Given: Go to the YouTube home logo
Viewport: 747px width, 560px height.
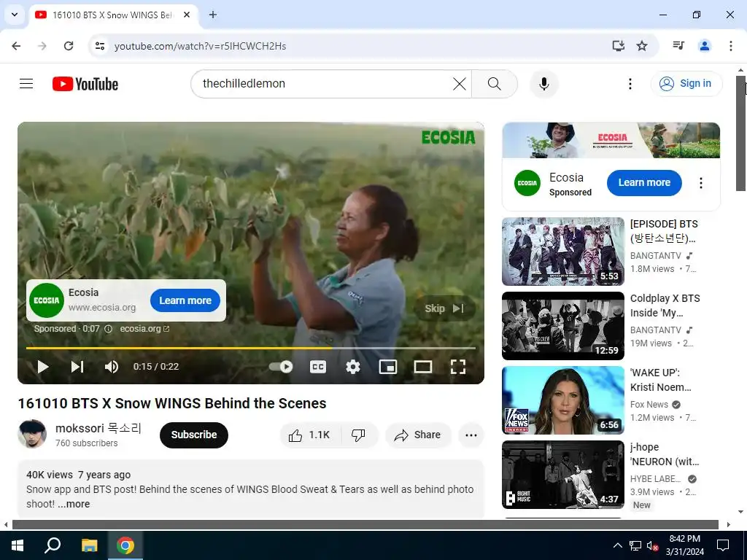Looking at the screenshot, I should click(x=85, y=84).
